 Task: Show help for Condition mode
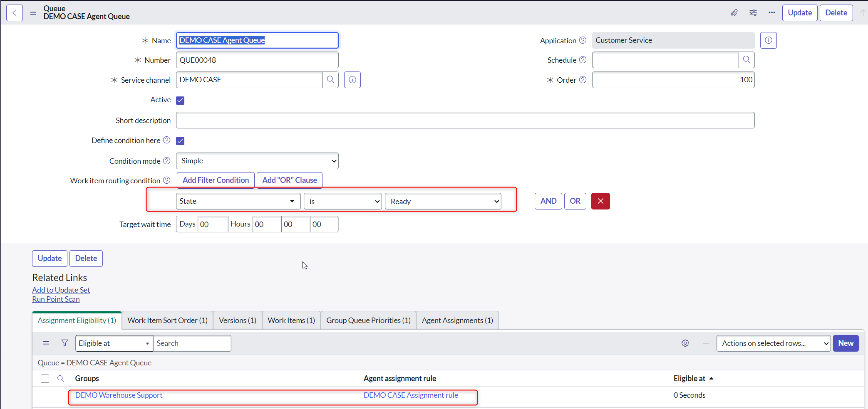167,161
